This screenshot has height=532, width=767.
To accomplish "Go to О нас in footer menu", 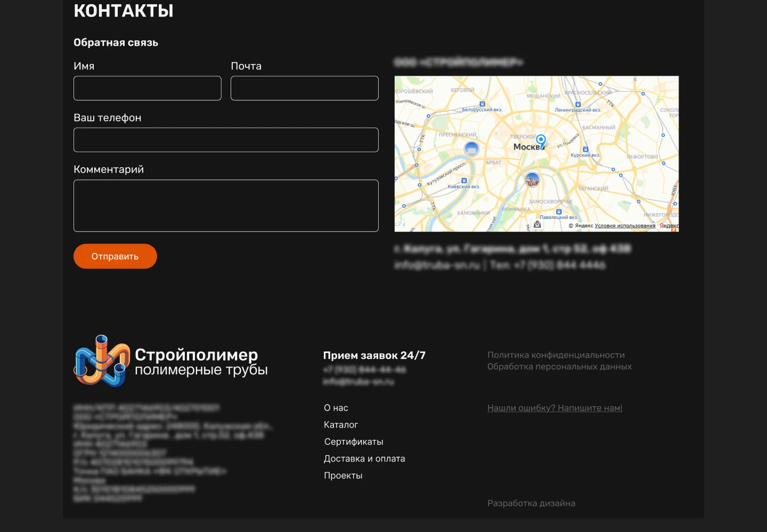I will tap(336, 408).
